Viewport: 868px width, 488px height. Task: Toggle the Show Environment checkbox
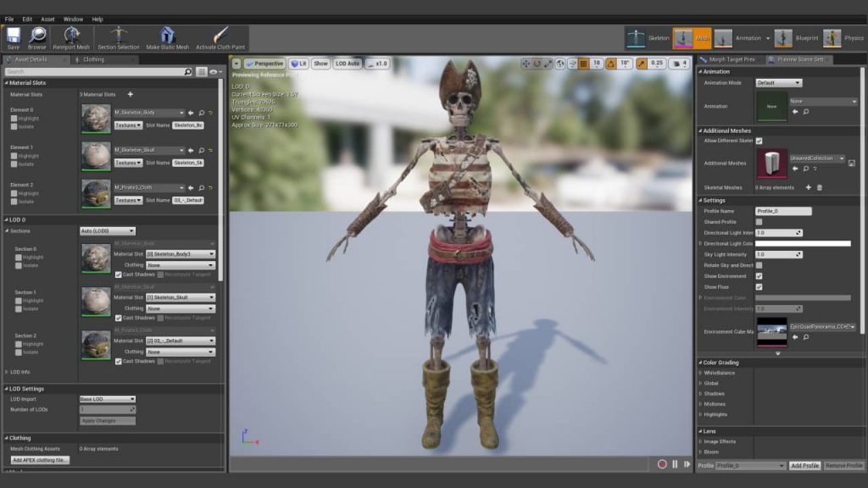click(759, 276)
